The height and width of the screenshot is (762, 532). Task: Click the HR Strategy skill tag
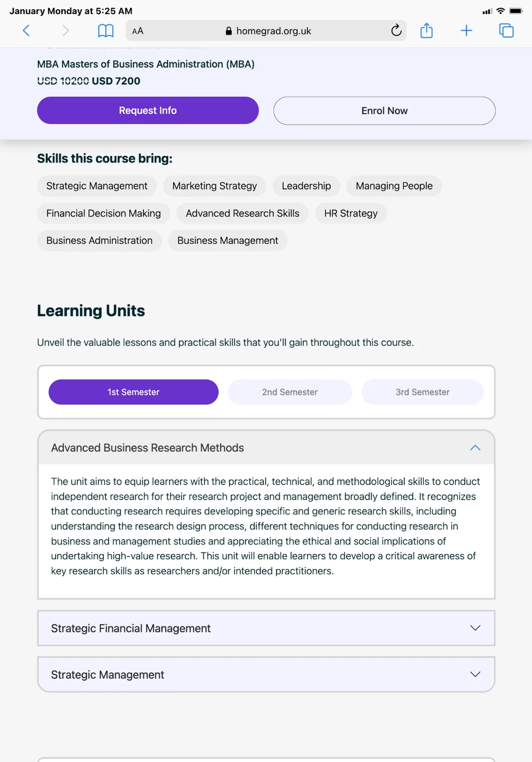pos(351,213)
